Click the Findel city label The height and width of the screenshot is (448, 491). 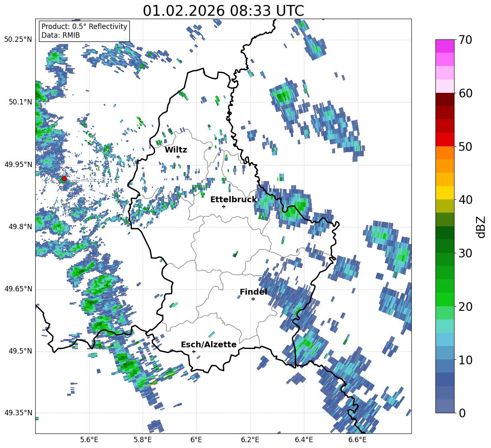click(x=253, y=292)
